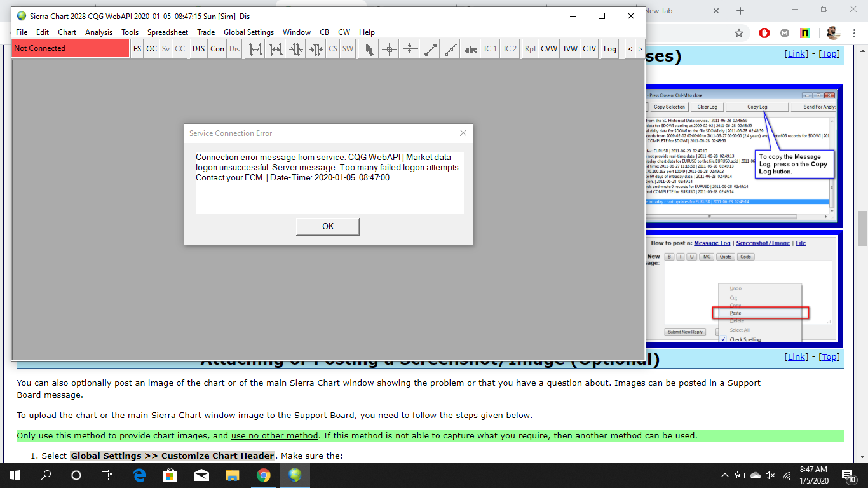868x488 pixels.
Task: Select the chart values crosshair tool
Action: [390, 49]
